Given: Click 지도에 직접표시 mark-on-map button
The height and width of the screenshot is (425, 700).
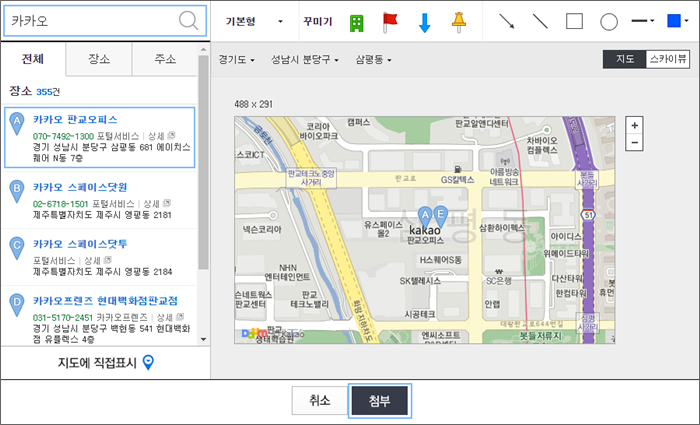Looking at the screenshot, I should (105, 362).
